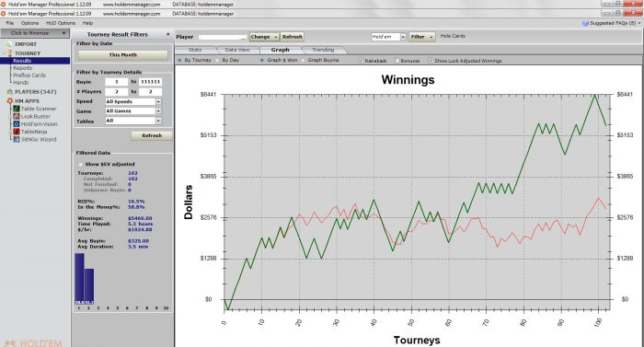
Task: Open the Help menu
Action: 87,23
